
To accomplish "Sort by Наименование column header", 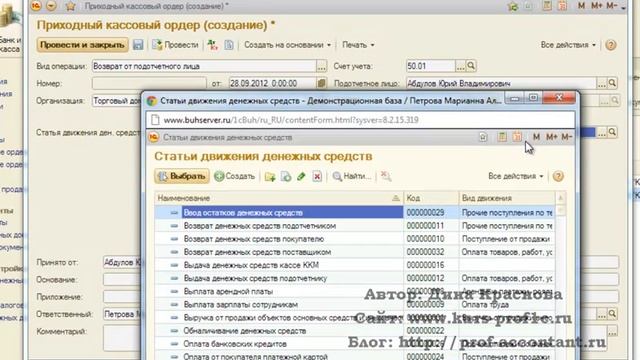I will point(279,198).
